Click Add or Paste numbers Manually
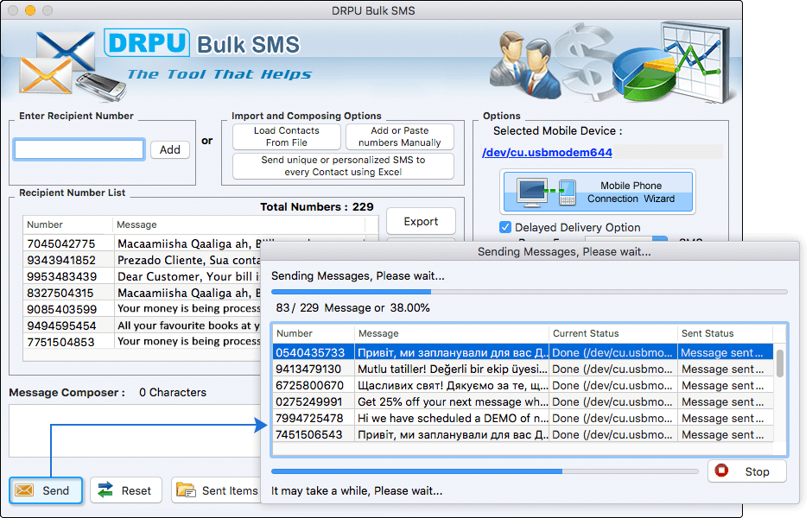This screenshot has height=518, width=812. [x=399, y=136]
